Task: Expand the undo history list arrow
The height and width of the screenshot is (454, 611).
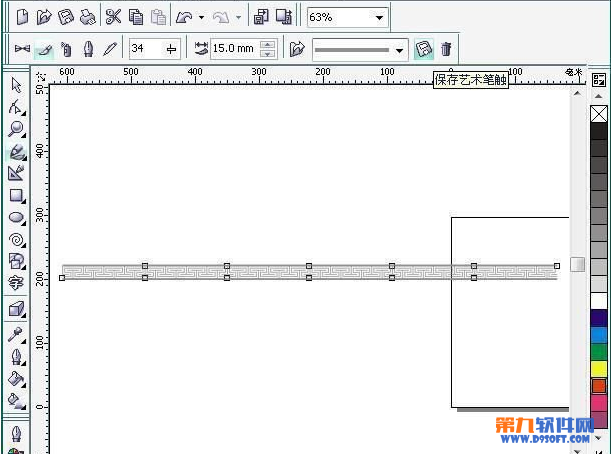Action: [x=201, y=18]
